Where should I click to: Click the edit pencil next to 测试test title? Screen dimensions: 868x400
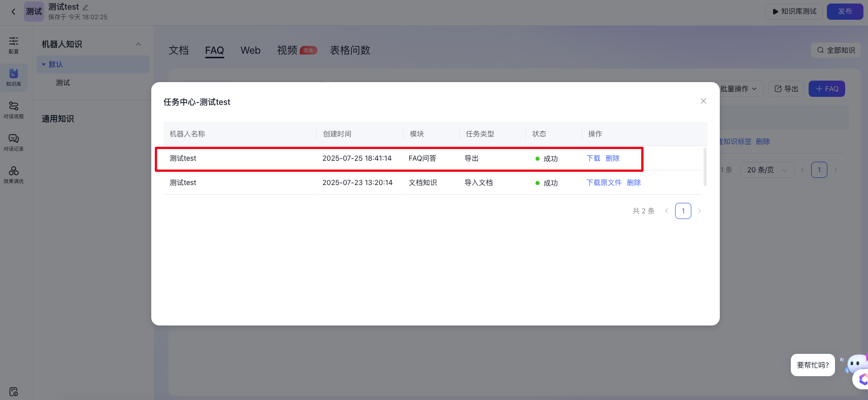pyautogui.click(x=85, y=7)
